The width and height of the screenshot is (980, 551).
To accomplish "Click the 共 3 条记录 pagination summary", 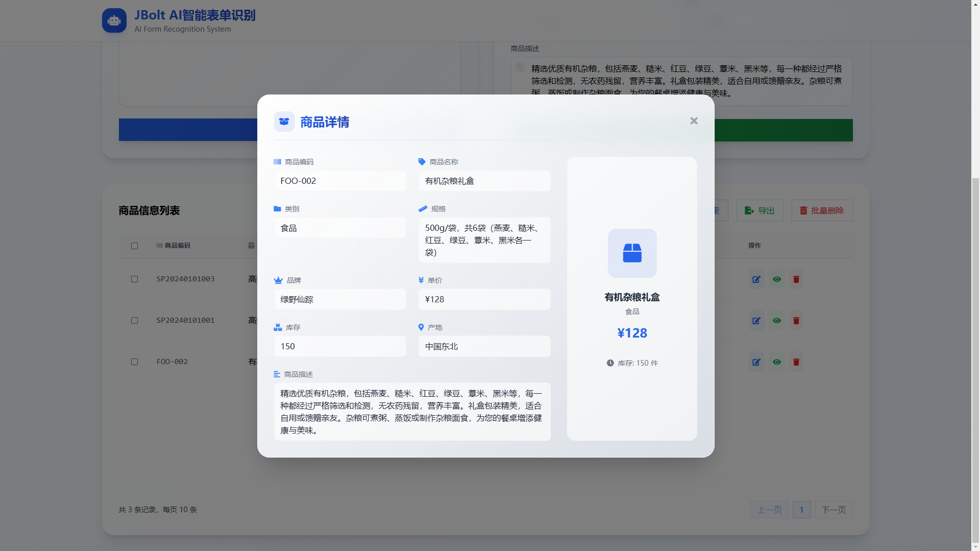I will [x=158, y=510].
